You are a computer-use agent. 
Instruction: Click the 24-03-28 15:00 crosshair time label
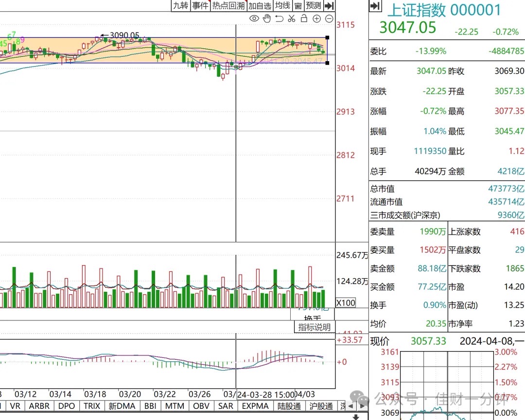pyautogui.click(x=266, y=395)
